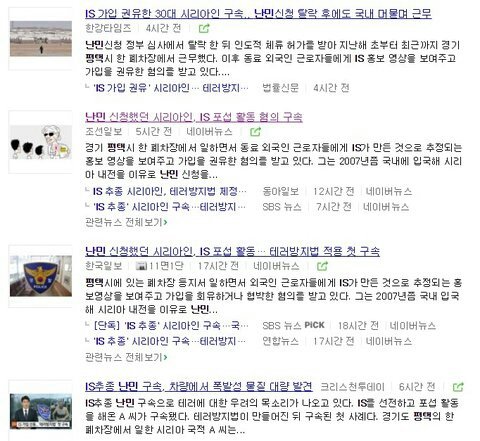
Task: Expand 관련뉴스 전체보기 under 조선일보 article
Action: pos(126,222)
